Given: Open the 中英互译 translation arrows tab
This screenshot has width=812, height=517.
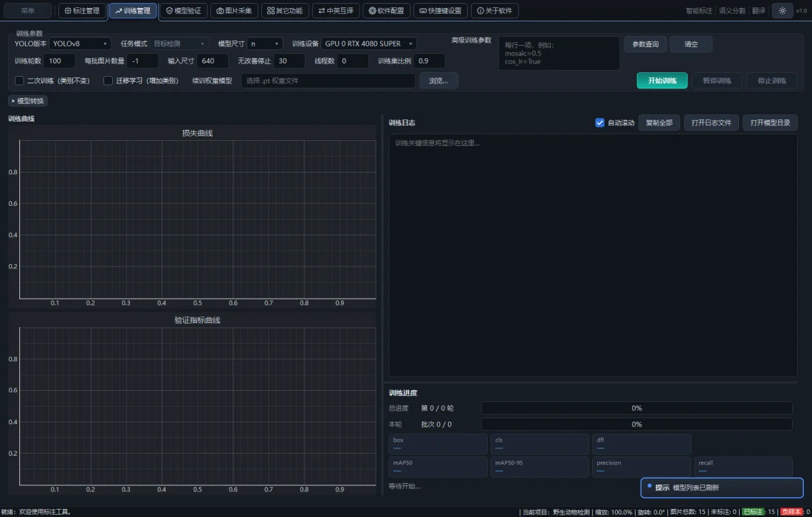Looking at the screenshot, I should (x=336, y=10).
